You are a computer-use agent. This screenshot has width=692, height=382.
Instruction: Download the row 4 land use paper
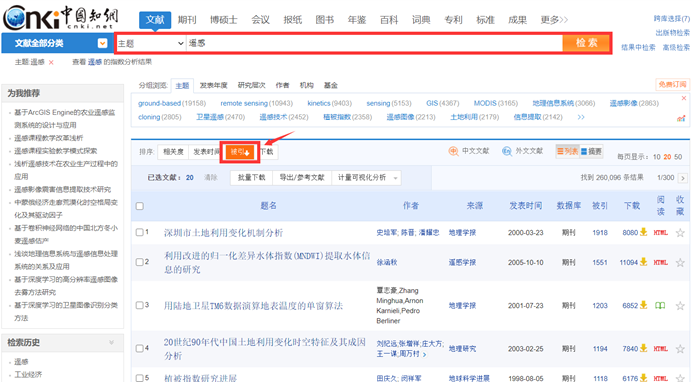643,348
